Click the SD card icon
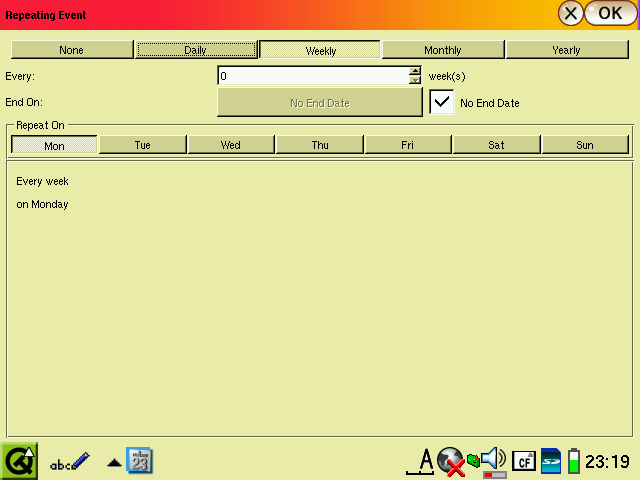Viewport: 640px width, 480px height. click(550, 461)
